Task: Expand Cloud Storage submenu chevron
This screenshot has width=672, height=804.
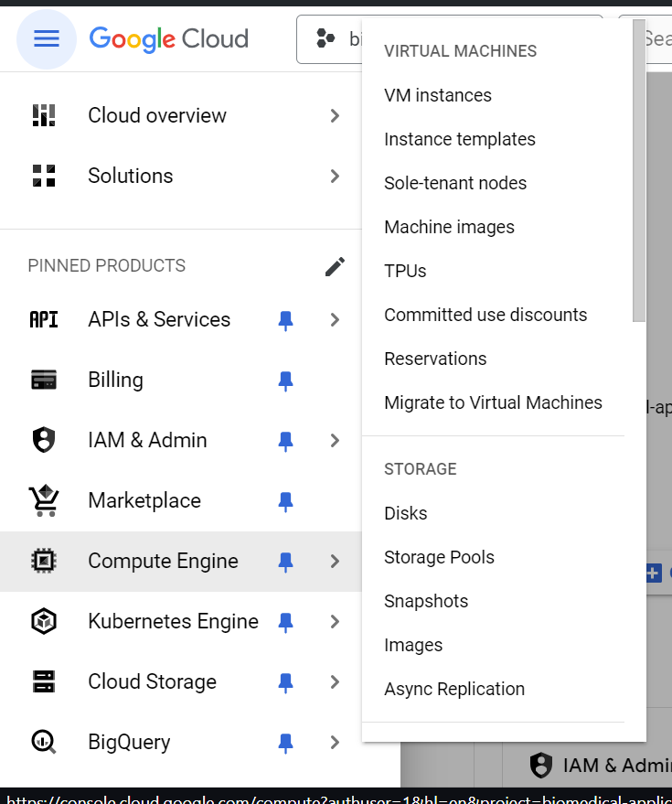Action: 336,682
